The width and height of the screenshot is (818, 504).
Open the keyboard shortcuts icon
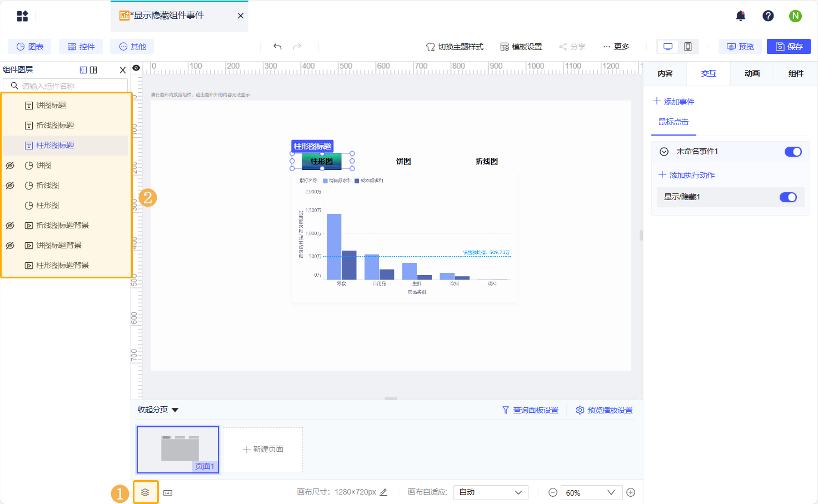pyautogui.click(x=168, y=493)
